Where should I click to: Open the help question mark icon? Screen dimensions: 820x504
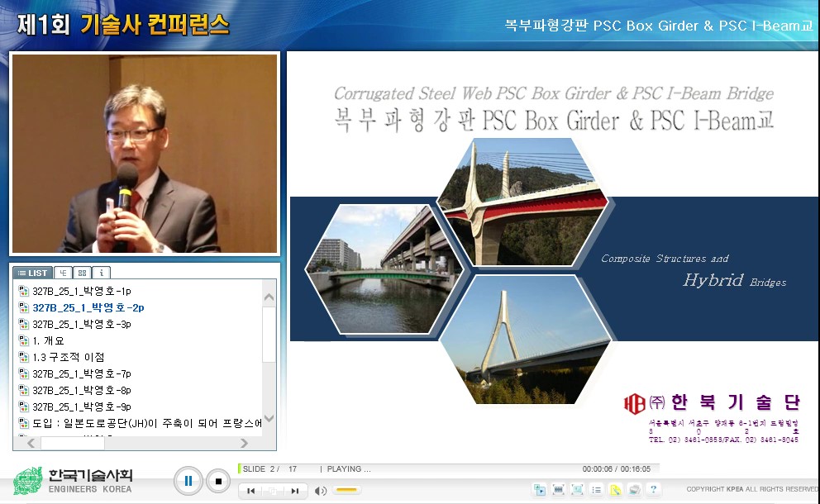tap(653, 489)
